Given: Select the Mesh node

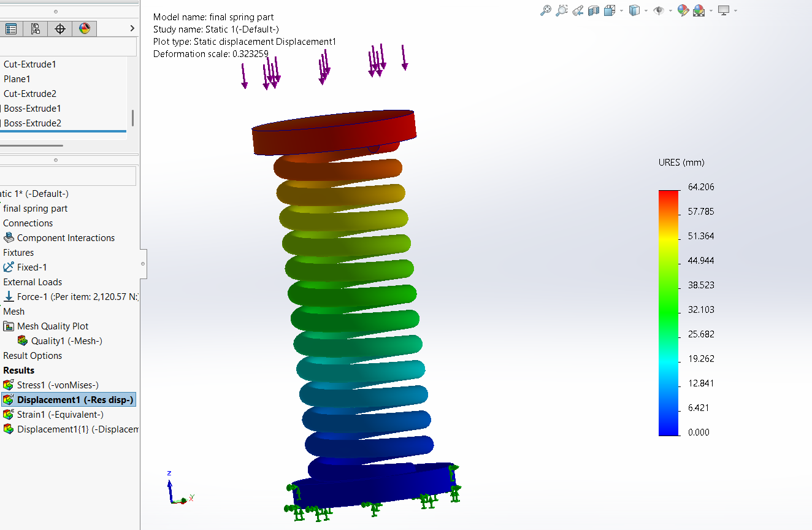Looking at the screenshot, I should pos(14,312).
